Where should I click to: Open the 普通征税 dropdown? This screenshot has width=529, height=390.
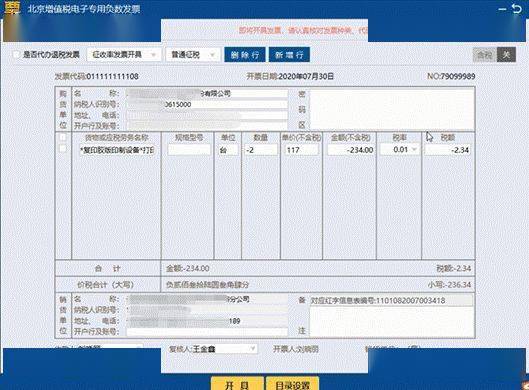[193, 55]
